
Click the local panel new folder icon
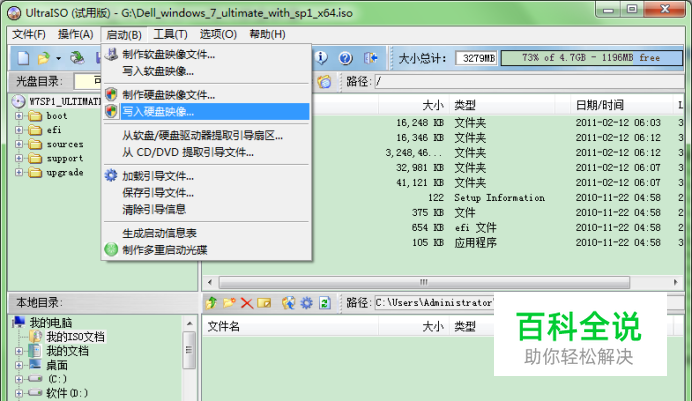229,303
